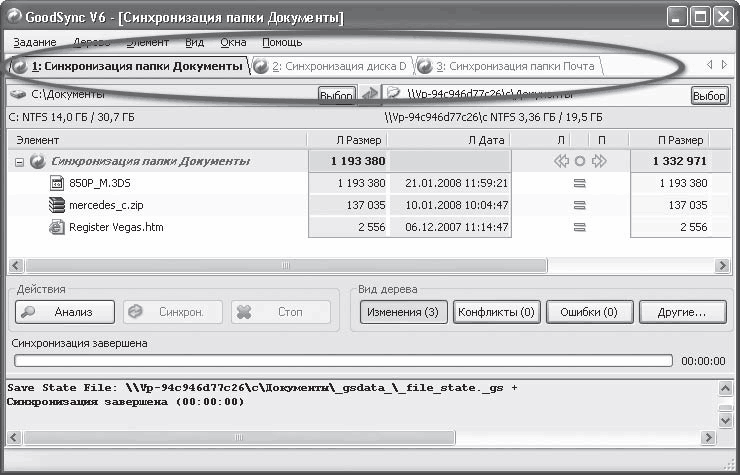Select the 06.12.2007 11:14:47 date cell
Image resolution: width=740 pixels, height=475 pixels.
click(x=451, y=227)
